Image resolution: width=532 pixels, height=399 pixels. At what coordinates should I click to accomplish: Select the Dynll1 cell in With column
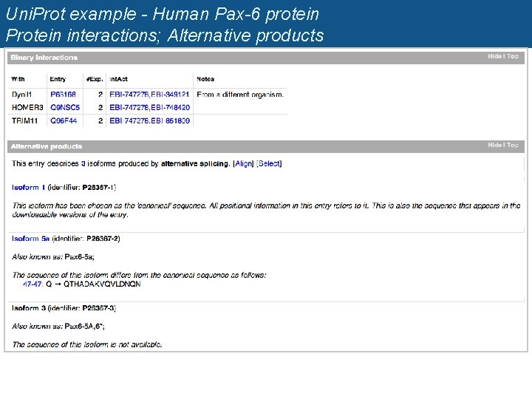click(x=21, y=95)
